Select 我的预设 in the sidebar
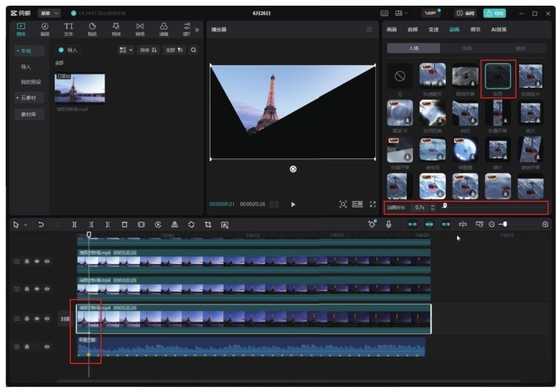The width and height of the screenshot is (558, 392). coord(31,82)
